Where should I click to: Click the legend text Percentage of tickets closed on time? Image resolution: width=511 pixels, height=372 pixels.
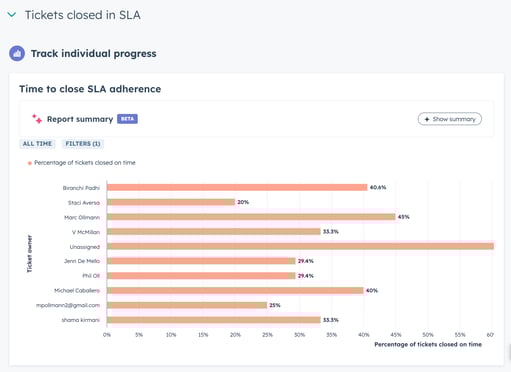85,163
